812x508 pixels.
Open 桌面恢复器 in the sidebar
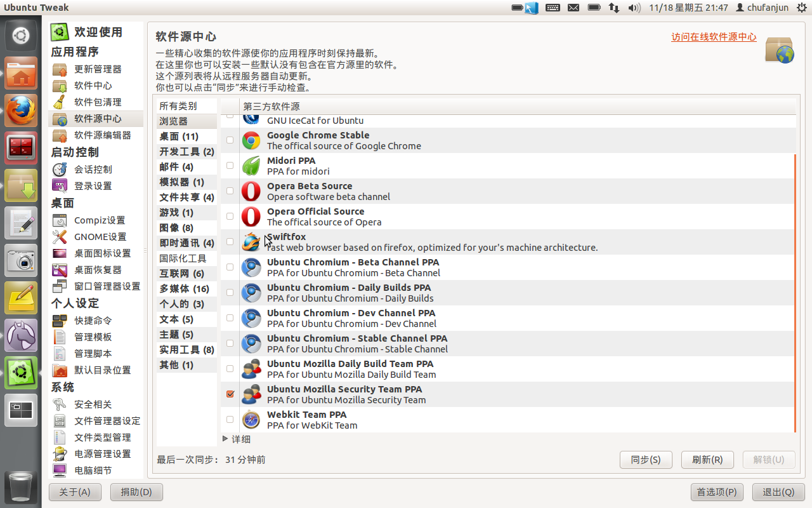coord(96,270)
